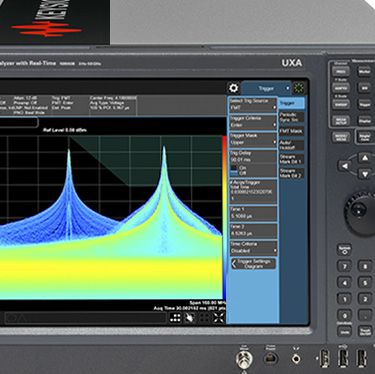Image resolution: width=375 pixels, height=374 pixels.
Task: Switch to the FMT Mask tab
Action: (x=291, y=131)
